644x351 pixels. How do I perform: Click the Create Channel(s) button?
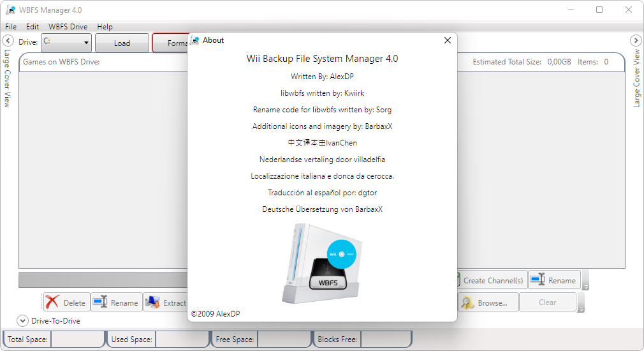click(x=490, y=280)
